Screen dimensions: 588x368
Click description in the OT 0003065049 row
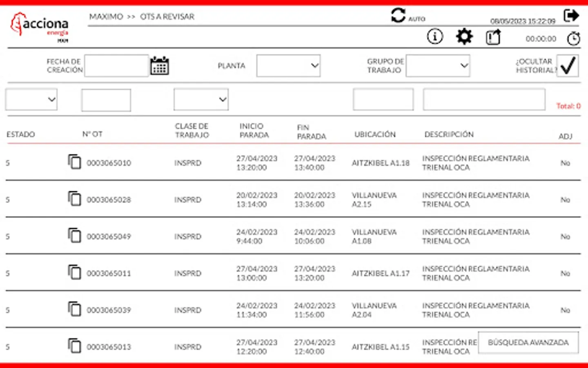(x=476, y=236)
